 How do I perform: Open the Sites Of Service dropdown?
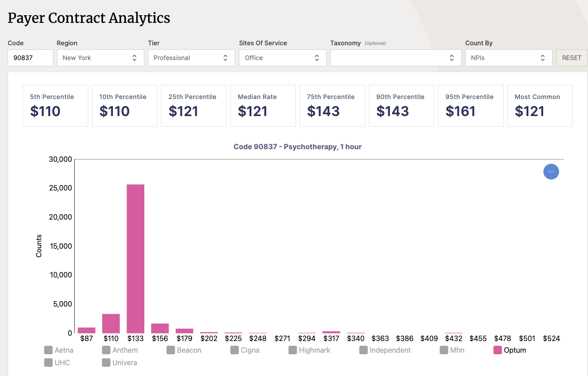pos(282,58)
